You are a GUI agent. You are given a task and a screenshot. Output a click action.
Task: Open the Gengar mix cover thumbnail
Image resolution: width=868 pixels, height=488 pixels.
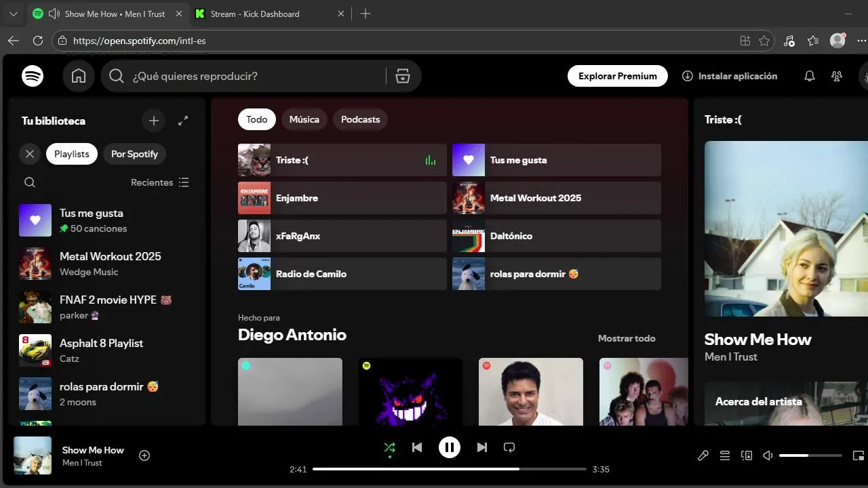point(410,392)
